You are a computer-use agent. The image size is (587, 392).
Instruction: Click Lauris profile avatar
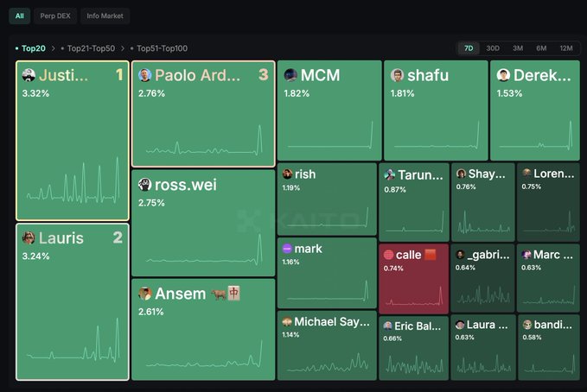pos(29,238)
